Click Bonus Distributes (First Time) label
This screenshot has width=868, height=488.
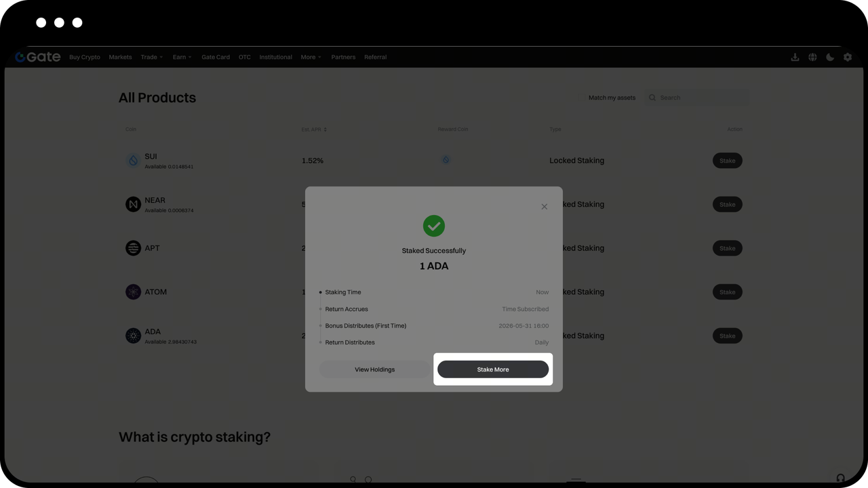[366, 326]
